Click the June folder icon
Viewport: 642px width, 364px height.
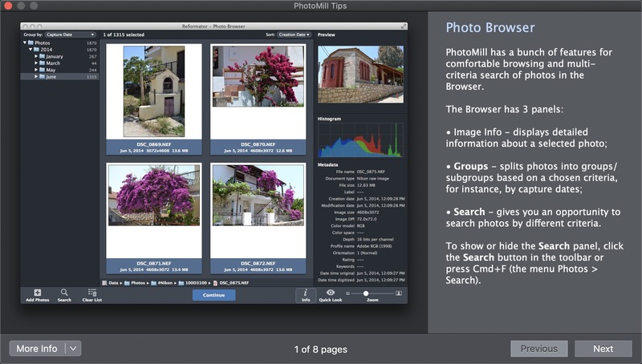(x=41, y=77)
